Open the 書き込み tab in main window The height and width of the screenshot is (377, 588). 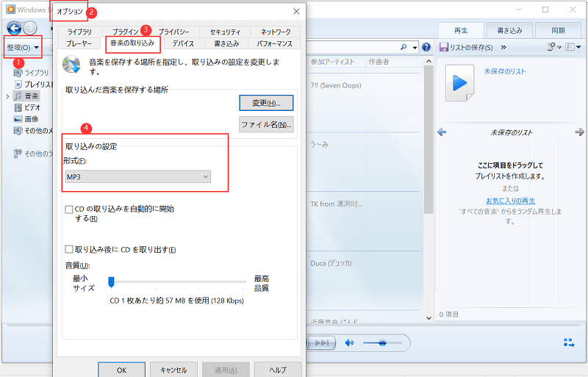[509, 31]
